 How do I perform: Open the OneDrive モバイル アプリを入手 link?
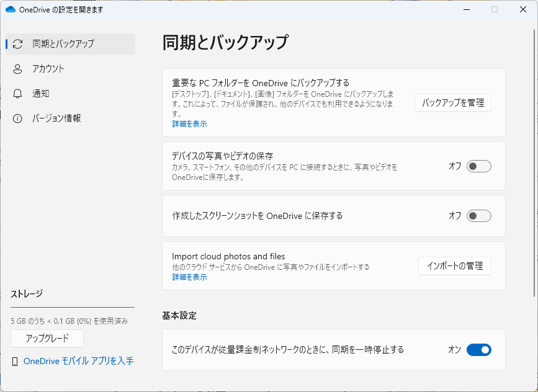(x=79, y=361)
